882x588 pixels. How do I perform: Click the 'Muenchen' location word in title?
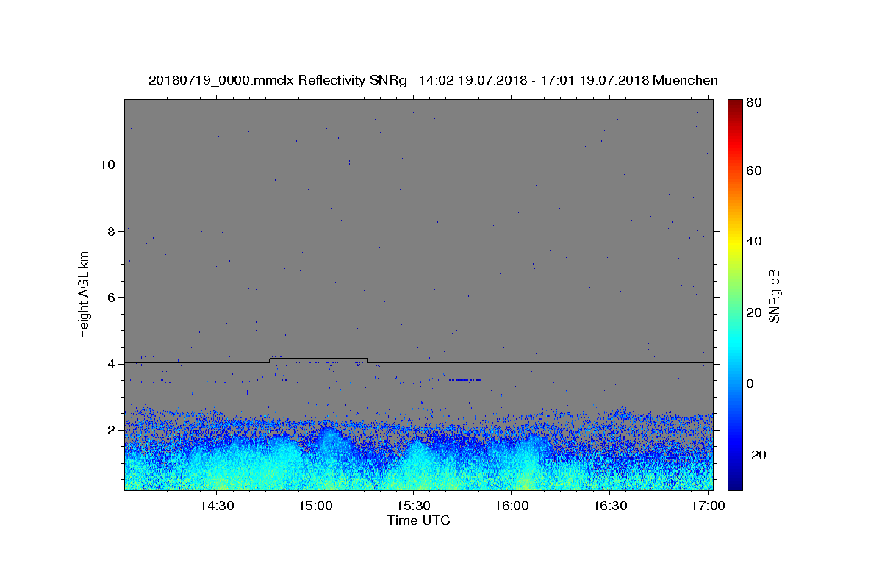coord(685,80)
